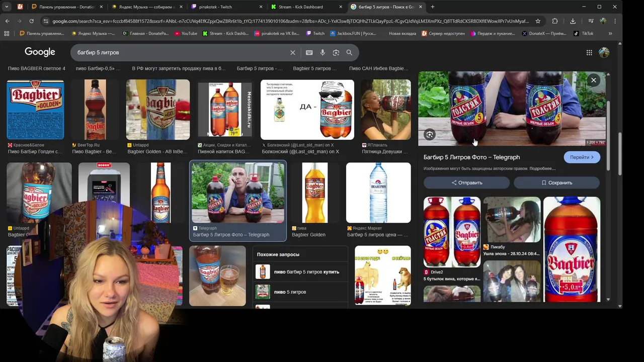Viewport: 644px width, 362px height.
Task: Open the Bagbier Golden blue label thumbnail
Action: point(35,110)
